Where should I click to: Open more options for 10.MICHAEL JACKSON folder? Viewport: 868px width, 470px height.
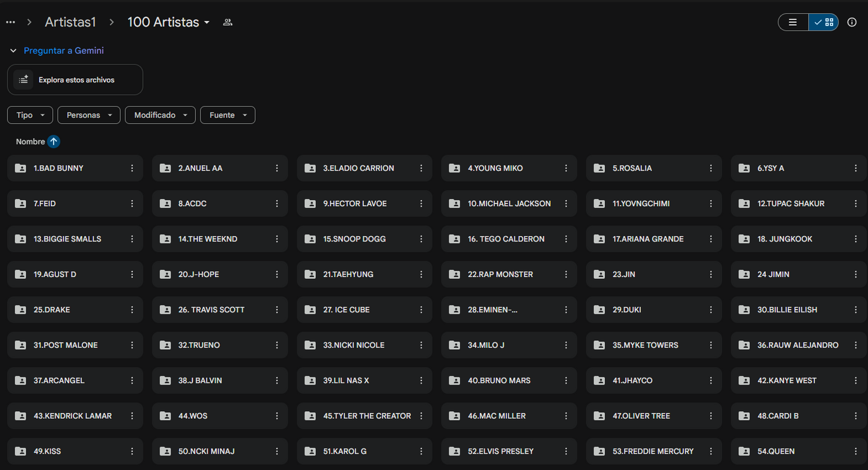[566, 204]
